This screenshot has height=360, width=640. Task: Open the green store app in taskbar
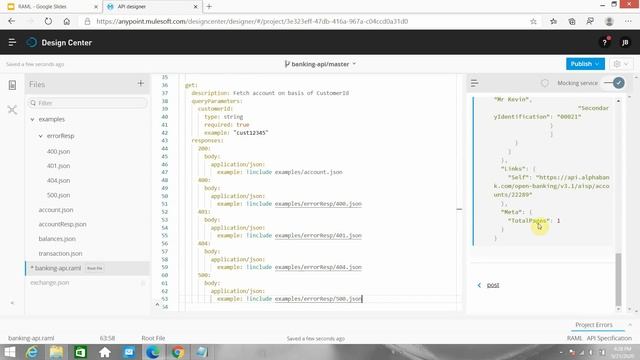coord(80,352)
